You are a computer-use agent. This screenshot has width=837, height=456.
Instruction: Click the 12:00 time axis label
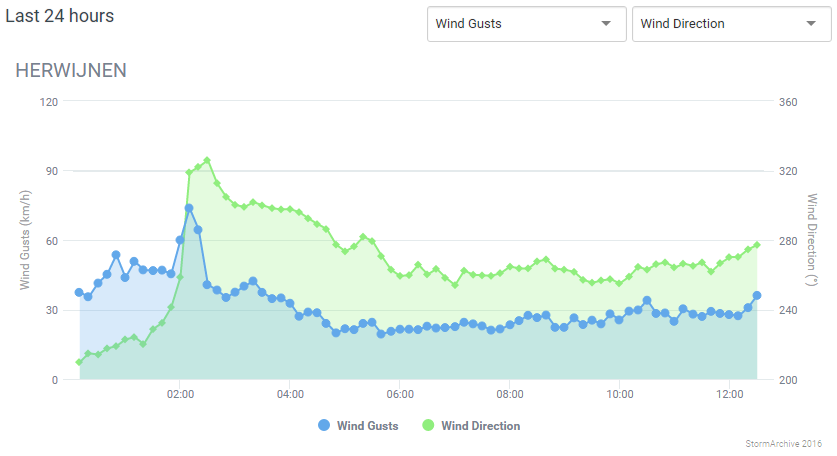[x=729, y=395]
